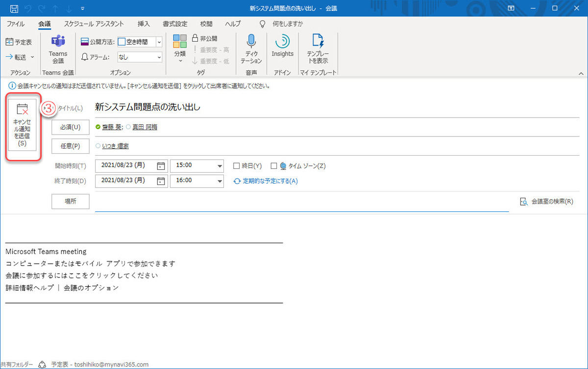Click the 何をしますか search box
Screen dimensions: 588x369
(x=288, y=23)
